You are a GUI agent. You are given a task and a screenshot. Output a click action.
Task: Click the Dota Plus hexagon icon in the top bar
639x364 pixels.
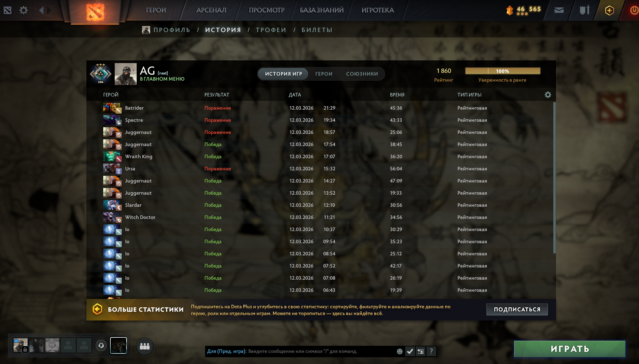tap(609, 10)
